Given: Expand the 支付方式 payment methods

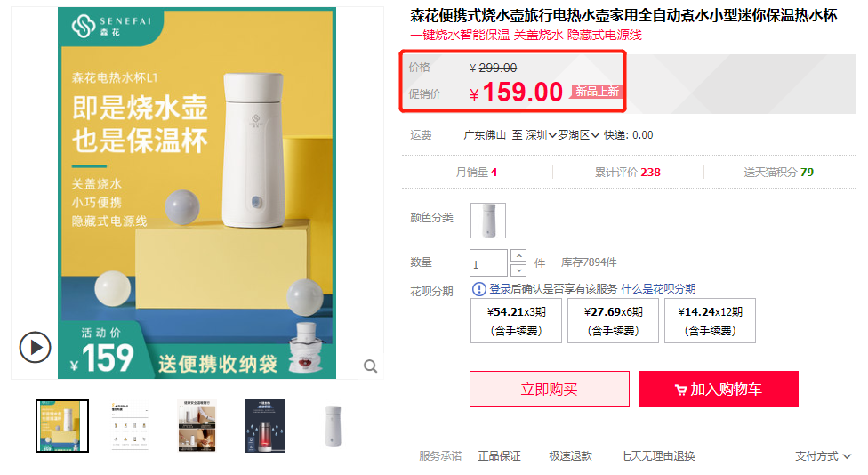Looking at the screenshot, I should [824, 456].
